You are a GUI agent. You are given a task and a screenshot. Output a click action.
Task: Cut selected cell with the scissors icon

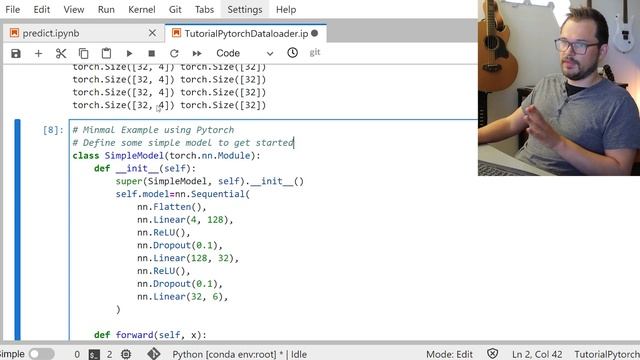point(61,53)
